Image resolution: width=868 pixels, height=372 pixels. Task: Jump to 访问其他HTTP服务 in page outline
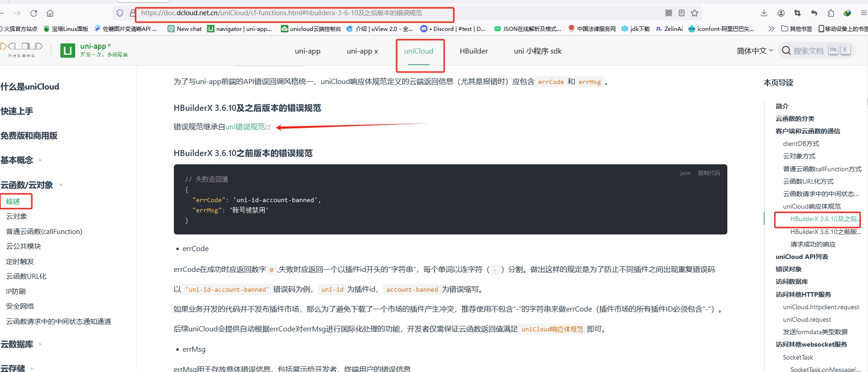pos(803,294)
